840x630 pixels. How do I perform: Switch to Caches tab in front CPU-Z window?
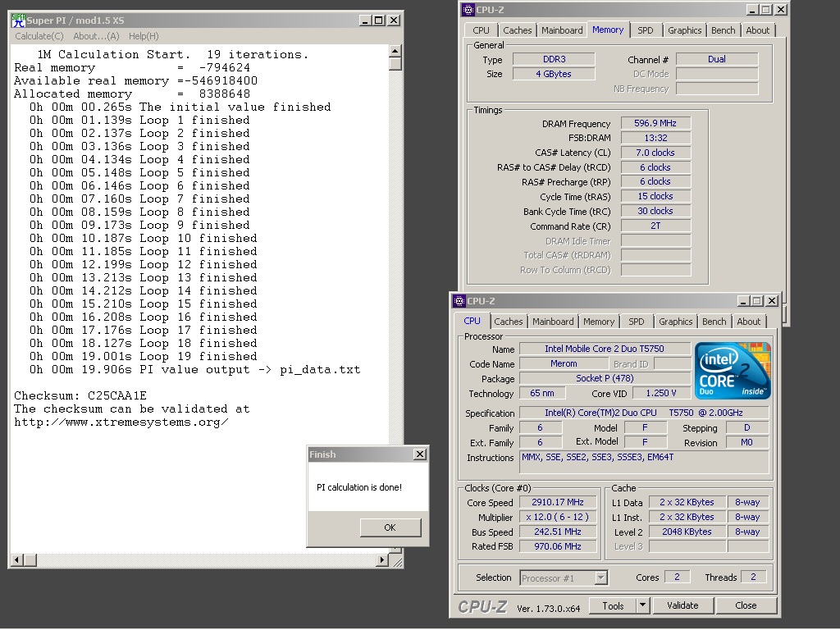tap(508, 322)
